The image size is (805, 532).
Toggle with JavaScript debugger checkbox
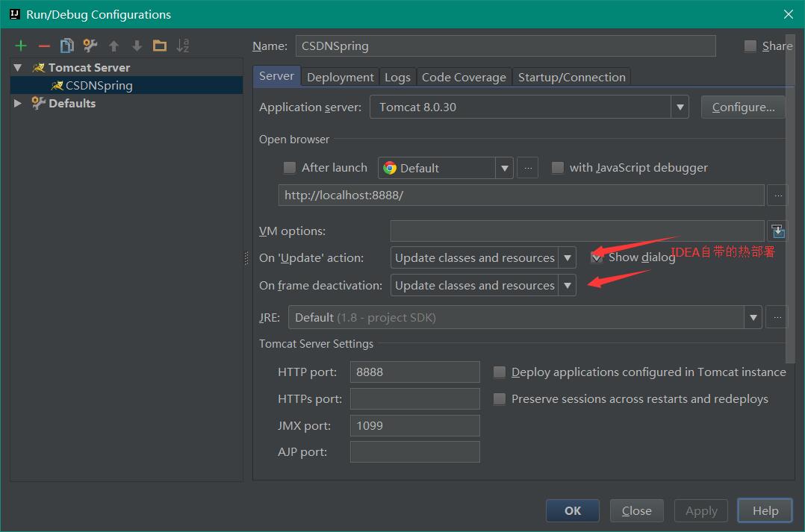(558, 168)
